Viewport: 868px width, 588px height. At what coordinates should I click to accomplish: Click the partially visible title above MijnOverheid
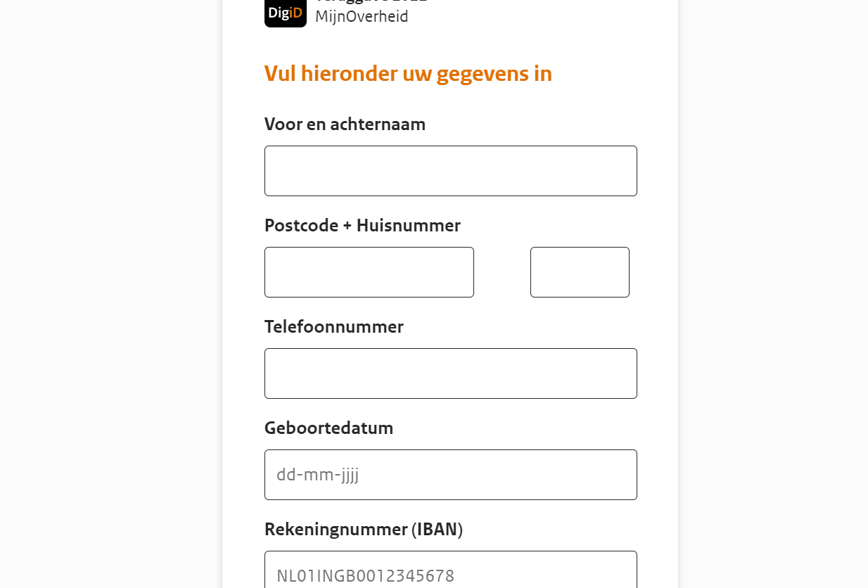coord(371,2)
